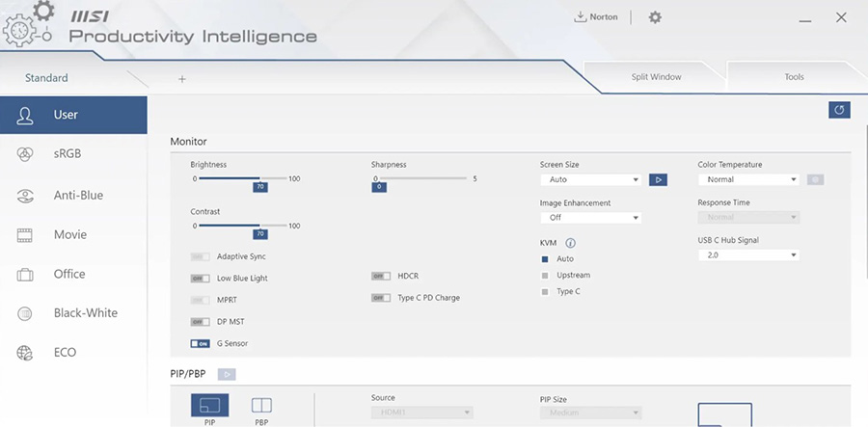Switch to the Split Window tab
Image resolution: width=868 pixels, height=427 pixels.
point(655,77)
